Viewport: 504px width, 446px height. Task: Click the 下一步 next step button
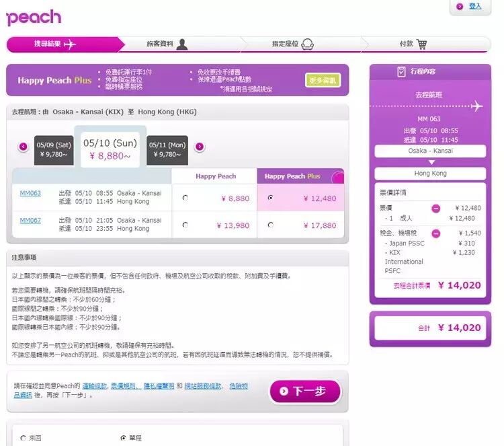click(305, 392)
